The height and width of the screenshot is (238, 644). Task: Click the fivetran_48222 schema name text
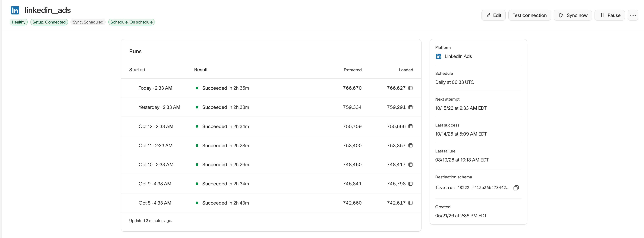pos(472,188)
